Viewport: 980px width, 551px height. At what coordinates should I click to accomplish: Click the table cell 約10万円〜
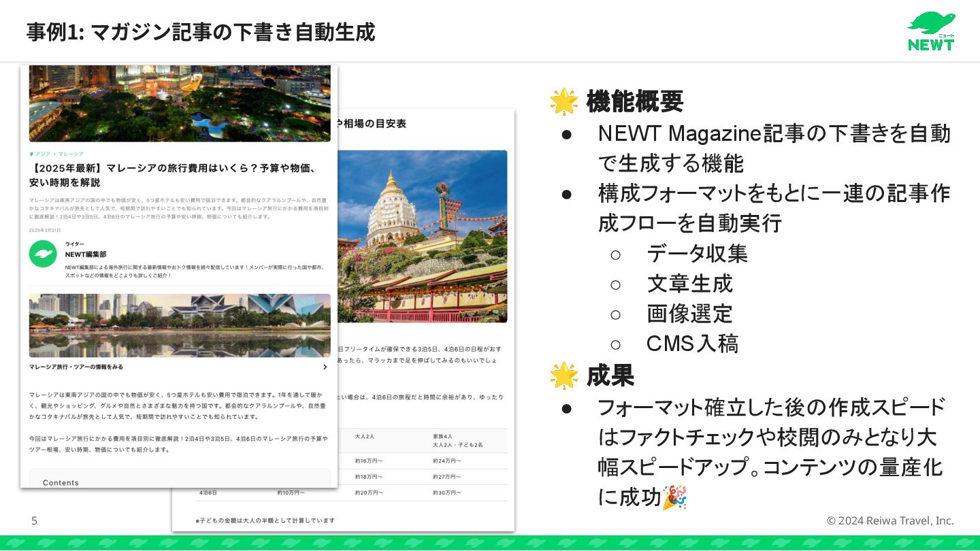pyautogui.click(x=291, y=492)
